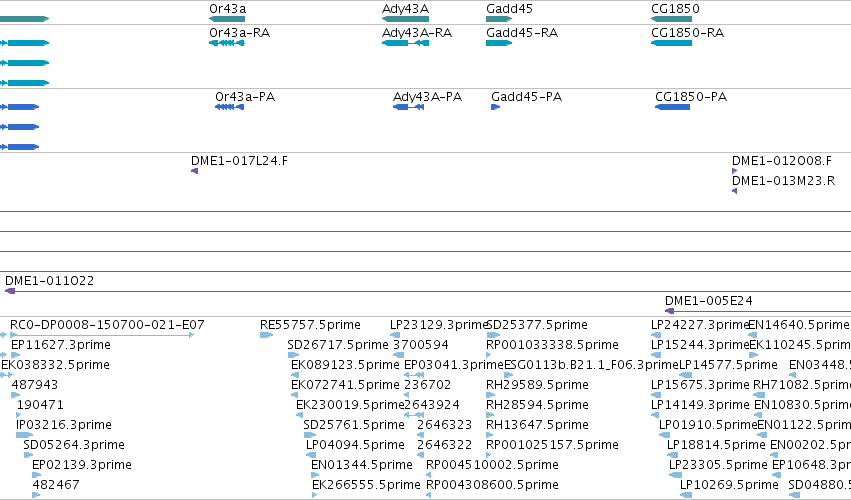Select the SD25377.5prime EST glyph
The image size is (851, 500).
(x=493, y=335)
